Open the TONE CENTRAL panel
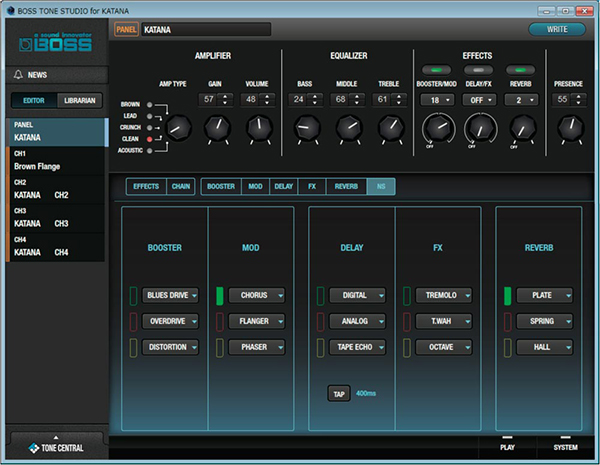Viewport: 600px width, 465px height. 57,445
